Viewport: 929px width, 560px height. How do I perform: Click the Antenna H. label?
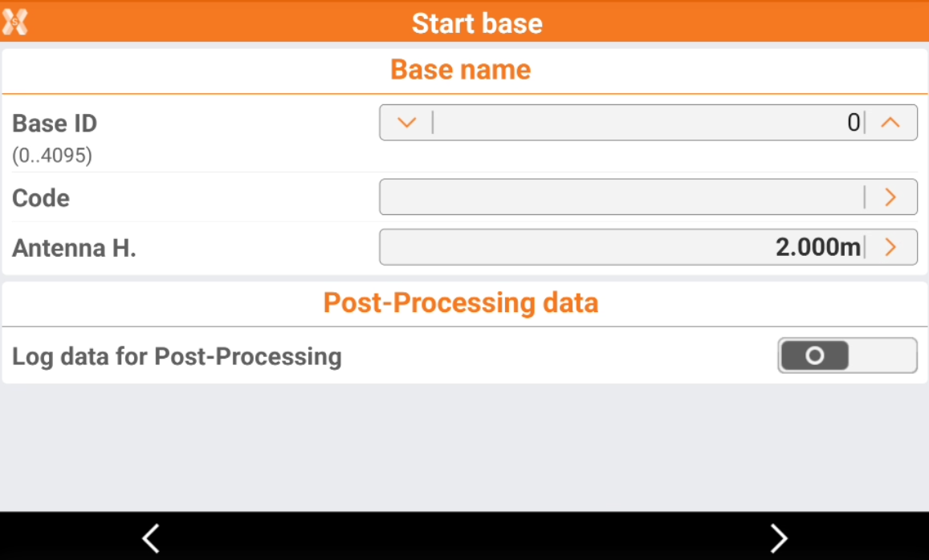pos(74,248)
